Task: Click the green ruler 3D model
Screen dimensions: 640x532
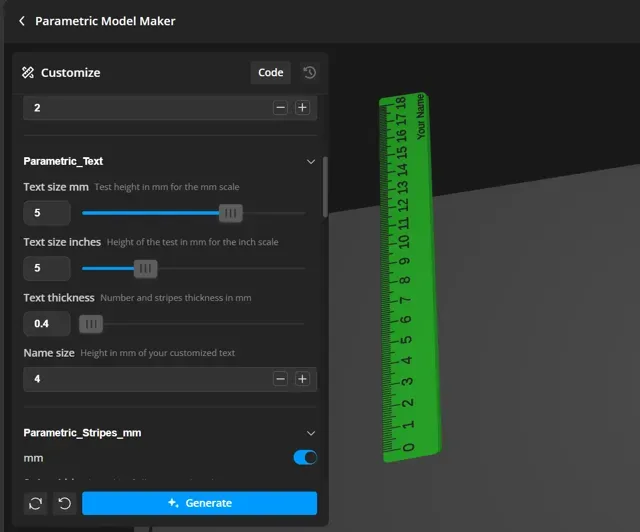Action: pos(410,278)
